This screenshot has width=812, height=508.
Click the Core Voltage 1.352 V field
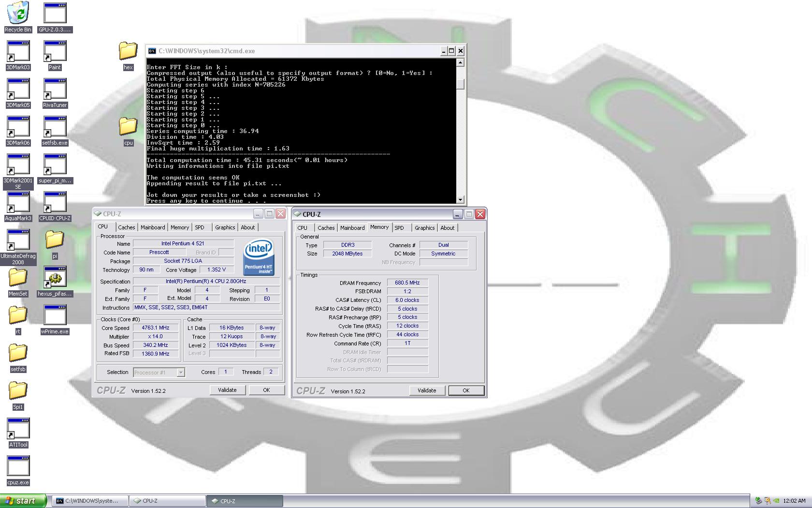216,270
